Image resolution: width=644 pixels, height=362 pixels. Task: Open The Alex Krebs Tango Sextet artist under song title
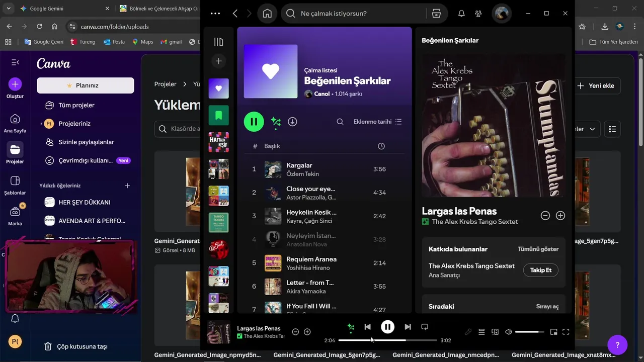point(474,222)
